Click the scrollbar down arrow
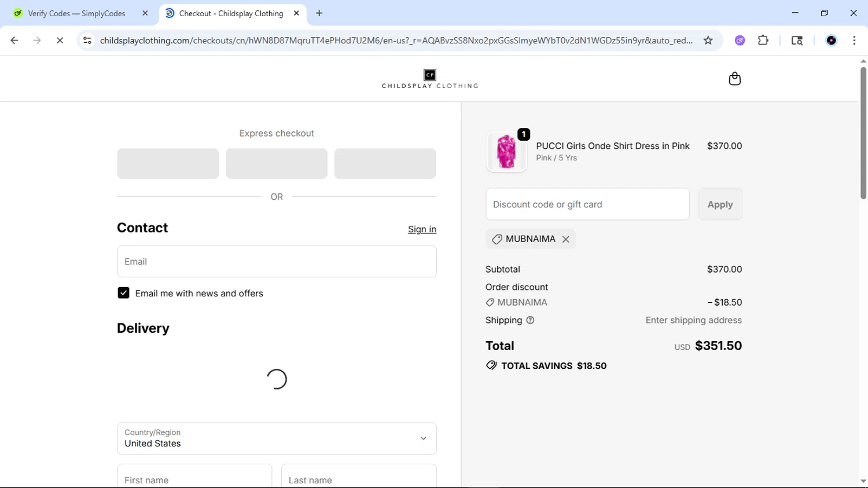The image size is (868, 488). point(863,481)
